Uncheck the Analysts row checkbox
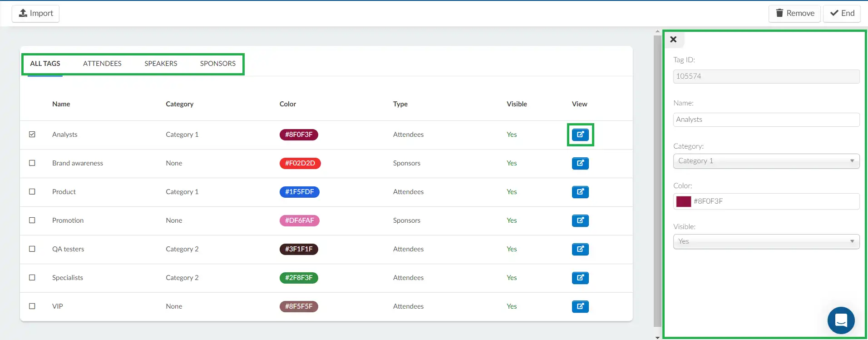Image resolution: width=868 pixels, height=340 pixels. click(x=32, y=135)
